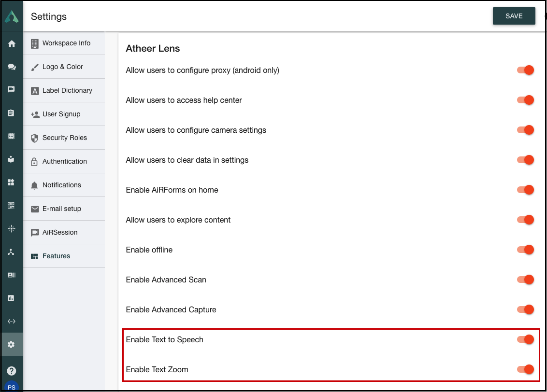Open the help question mark icon
Viewport: 547px width, 392px height.
click(x=12, y=371)
